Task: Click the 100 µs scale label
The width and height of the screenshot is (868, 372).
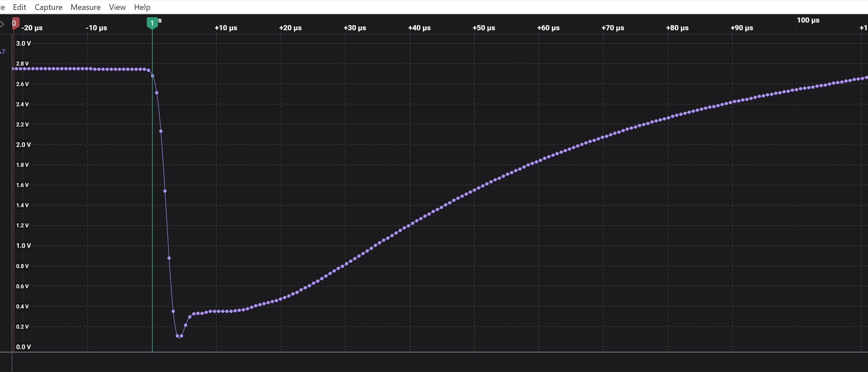Action: click(808, 20)
